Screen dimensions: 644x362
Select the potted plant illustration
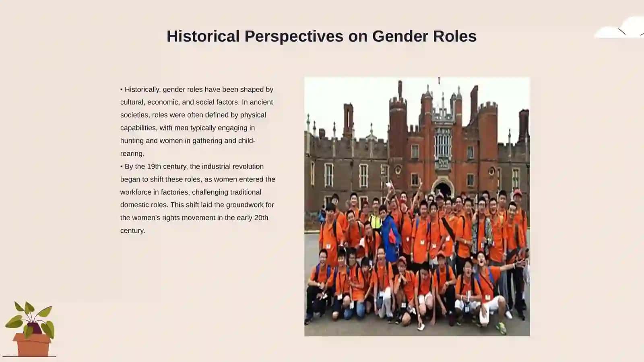pos(29,329)
